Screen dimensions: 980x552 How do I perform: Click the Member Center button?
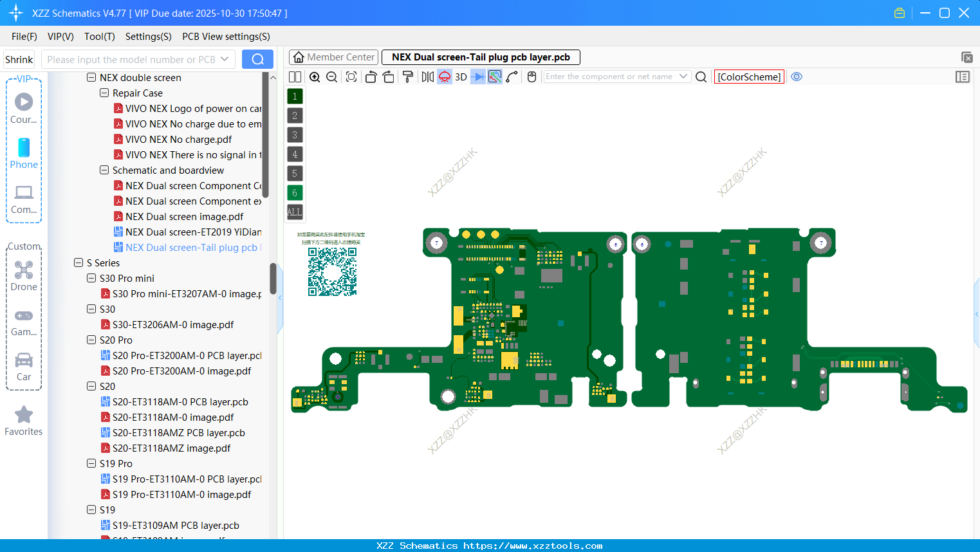(333, 57)
